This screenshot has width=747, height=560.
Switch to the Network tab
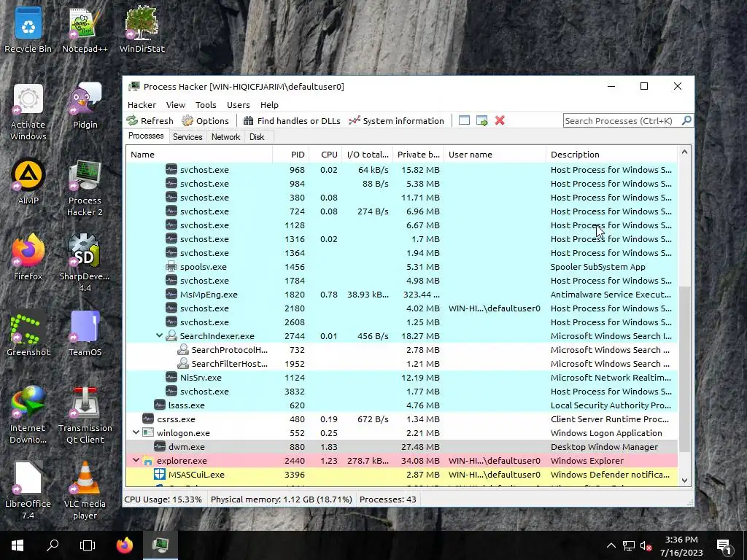coord(225,137)
